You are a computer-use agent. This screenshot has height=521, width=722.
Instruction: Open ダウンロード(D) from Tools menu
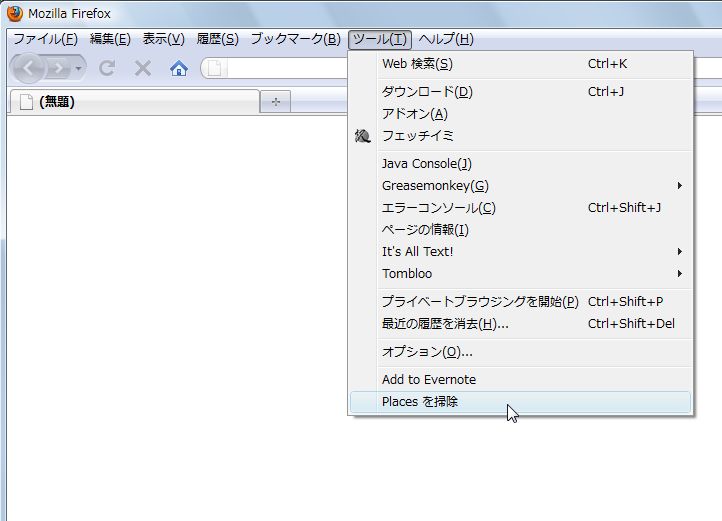click(x=520, y=92)
